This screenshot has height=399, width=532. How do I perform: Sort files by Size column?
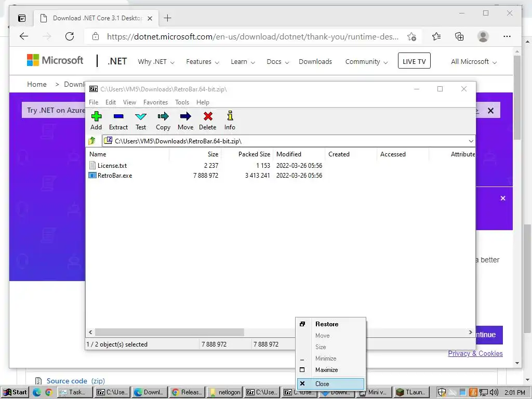[x=195, y=154]
